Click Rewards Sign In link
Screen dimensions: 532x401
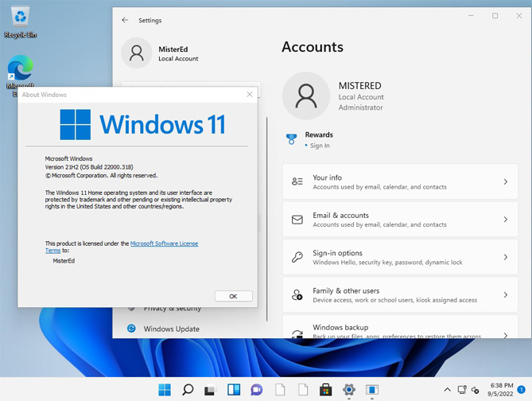click(x=320, y=146)
